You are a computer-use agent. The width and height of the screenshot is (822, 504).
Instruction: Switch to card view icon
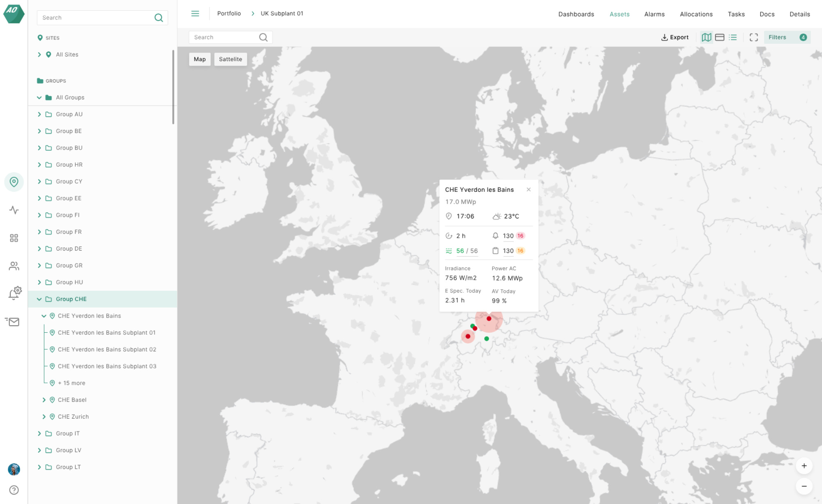720,37
